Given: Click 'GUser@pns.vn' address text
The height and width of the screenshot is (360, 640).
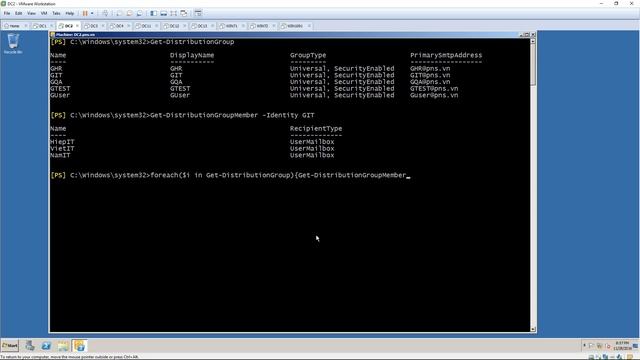Looking at the screenshot, I should (x=434, y=95).
